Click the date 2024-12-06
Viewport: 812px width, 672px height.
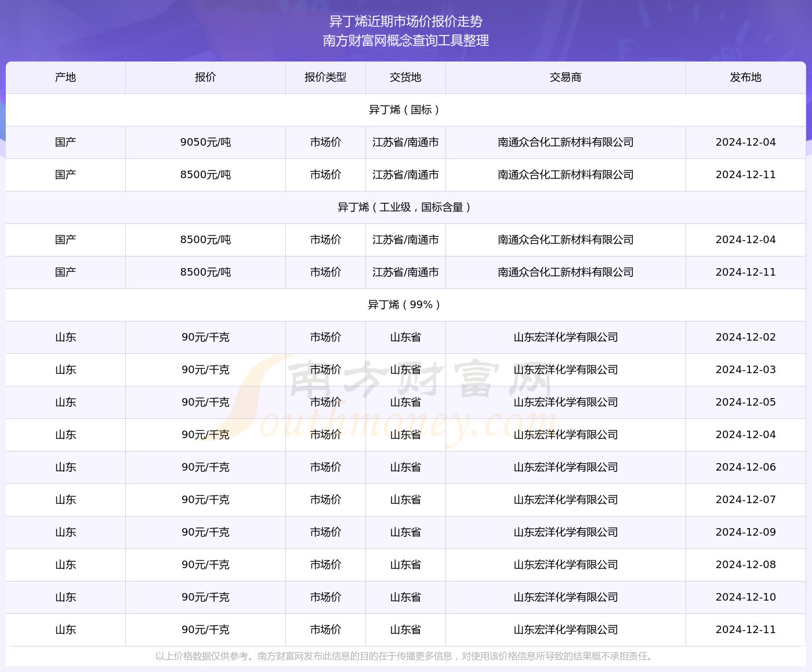pyautogui.click(x=746, y=467)
